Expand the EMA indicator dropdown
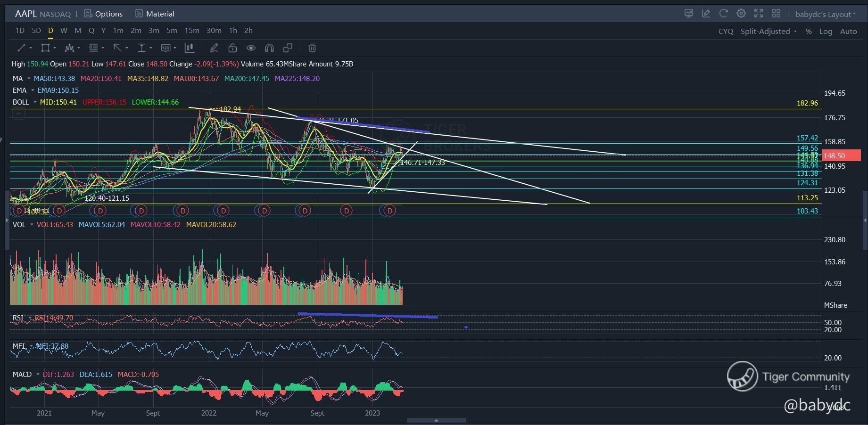 point(33,90)
